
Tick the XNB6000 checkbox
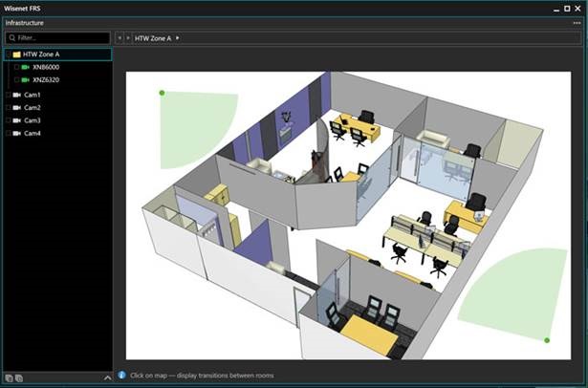tap(16, 68)
